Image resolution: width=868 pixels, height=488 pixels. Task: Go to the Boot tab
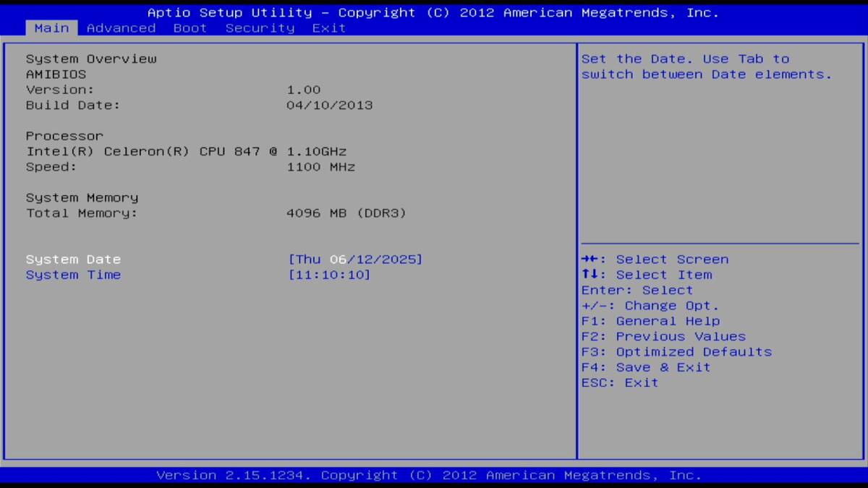(x=190, y=28)
